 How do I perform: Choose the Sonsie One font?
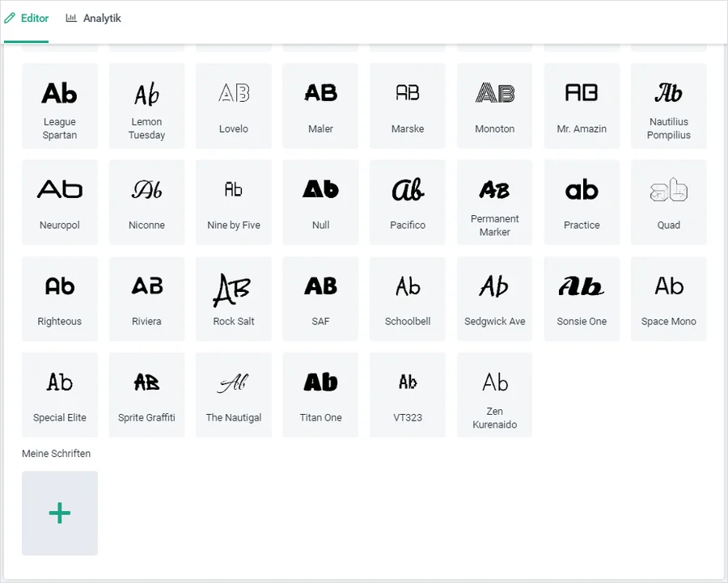[x=582, y=298]
